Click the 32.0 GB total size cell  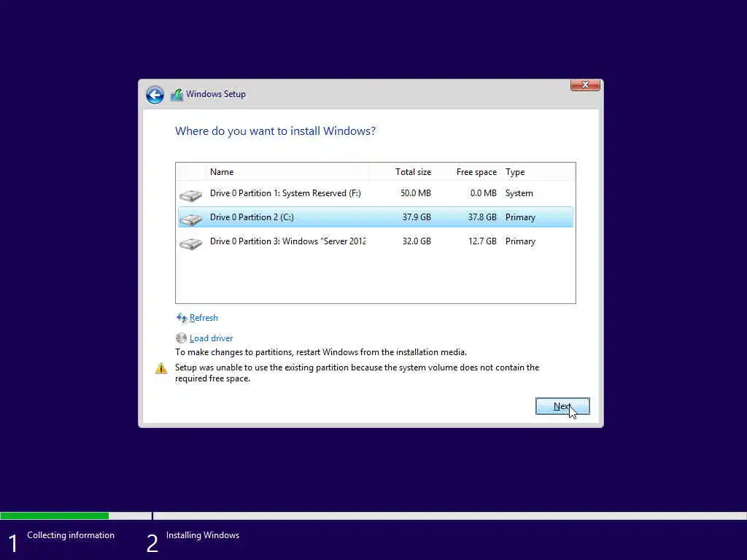tap(417, 241)
